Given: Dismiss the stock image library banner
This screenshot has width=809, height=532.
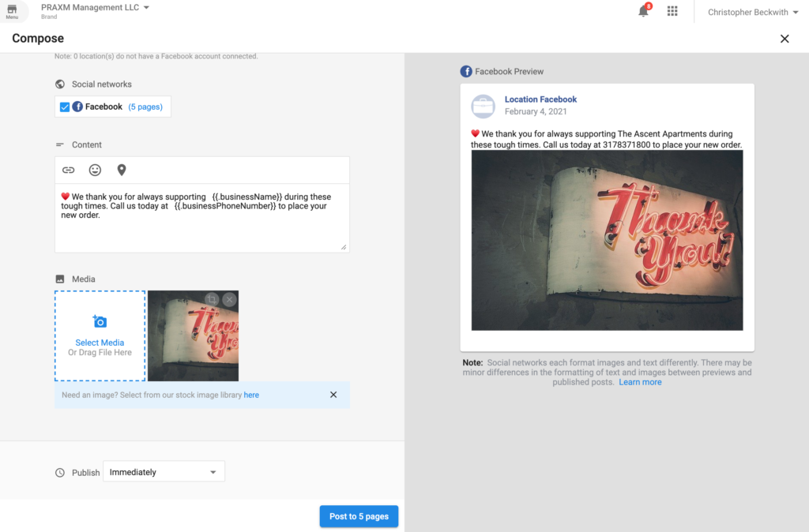Looking at the screenshot, I should [x=333, y=395].
